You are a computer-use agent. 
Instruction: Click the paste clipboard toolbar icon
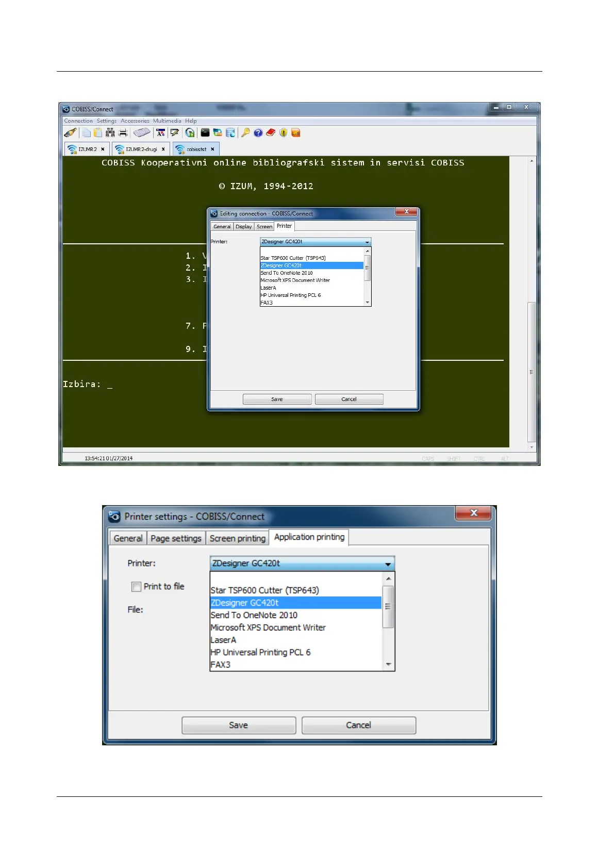97,133
